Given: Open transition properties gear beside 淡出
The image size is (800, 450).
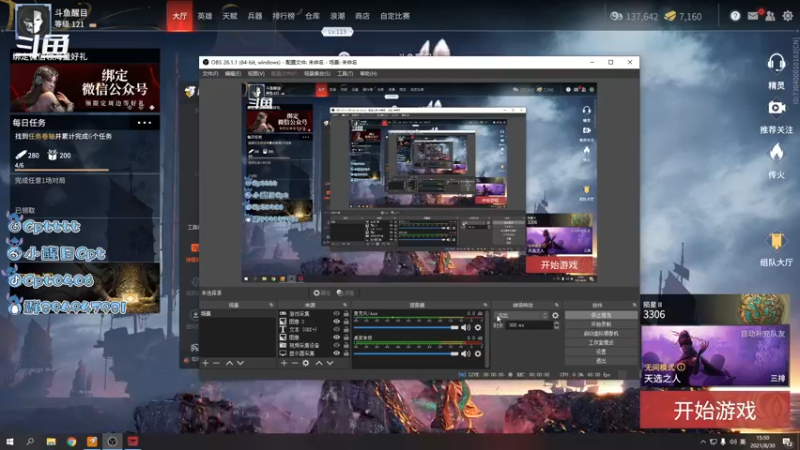Looking at the screenshot, I should pyautogui.click(x=555, y=316).
